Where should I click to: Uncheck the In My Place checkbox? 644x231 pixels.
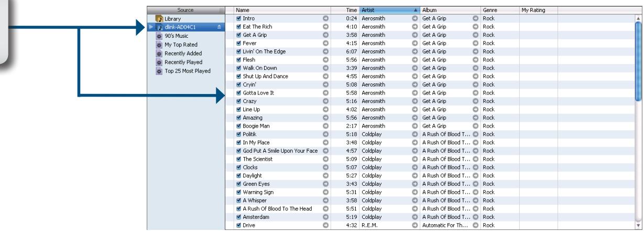(239, 143)
